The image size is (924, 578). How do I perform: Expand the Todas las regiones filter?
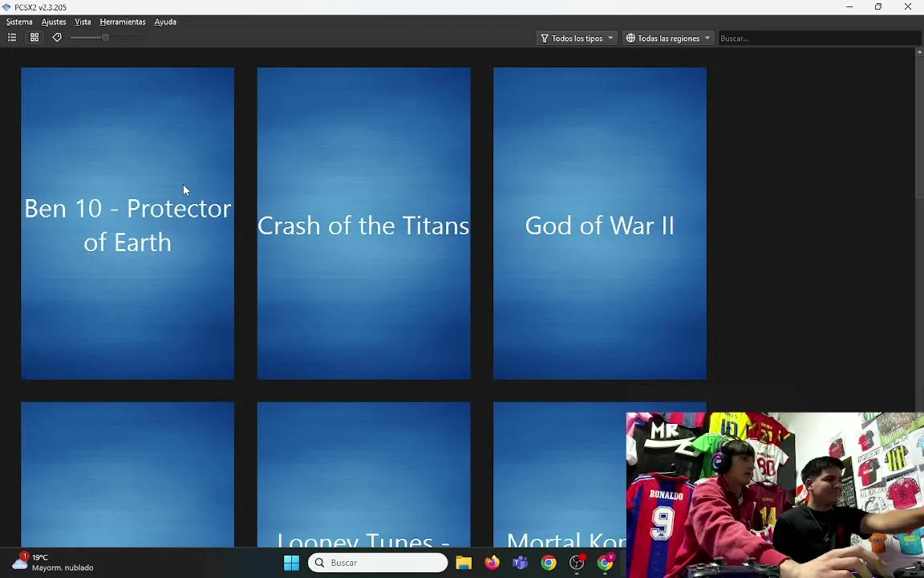(x=668, y=39)
